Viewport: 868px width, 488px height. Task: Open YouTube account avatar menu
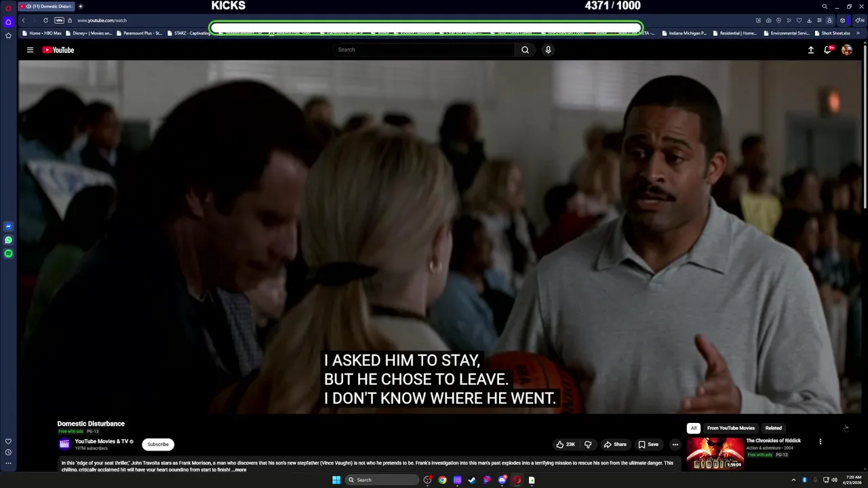[846, 49]
